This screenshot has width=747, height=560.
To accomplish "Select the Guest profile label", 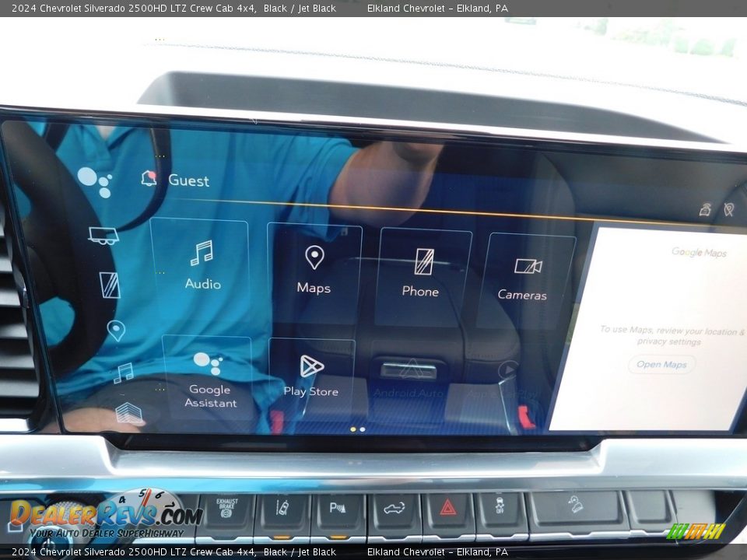I will pos(188,180).
